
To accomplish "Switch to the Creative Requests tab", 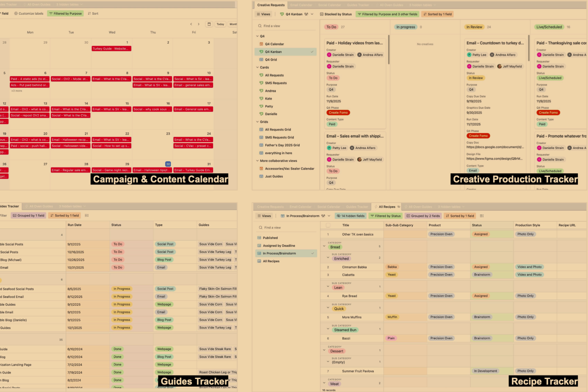I will click(271, 5).
